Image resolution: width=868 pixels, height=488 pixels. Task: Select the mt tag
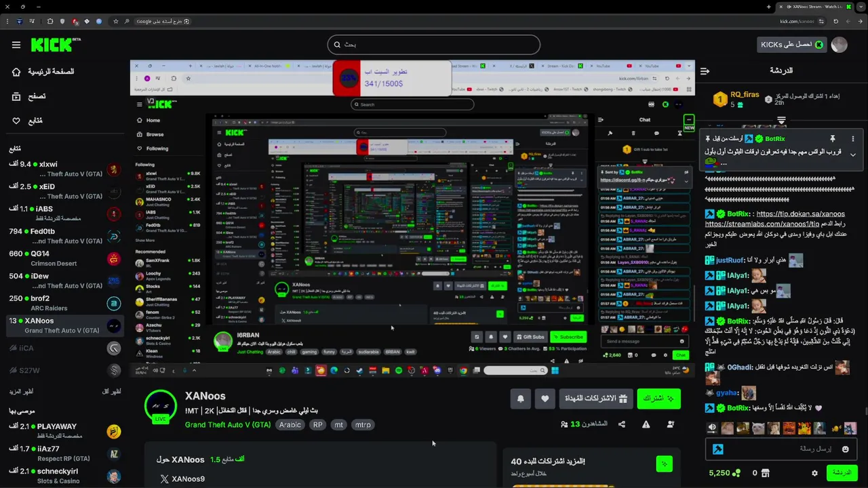click(338, 425)
